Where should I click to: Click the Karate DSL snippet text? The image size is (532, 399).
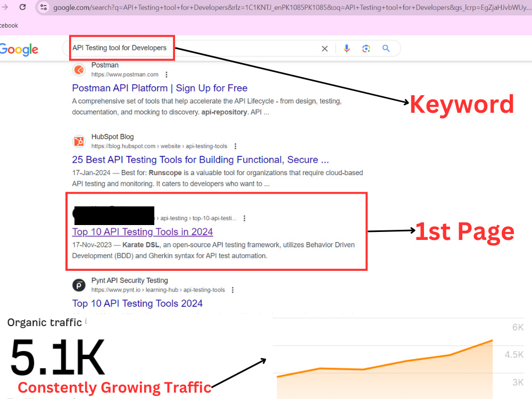point(141,245)
